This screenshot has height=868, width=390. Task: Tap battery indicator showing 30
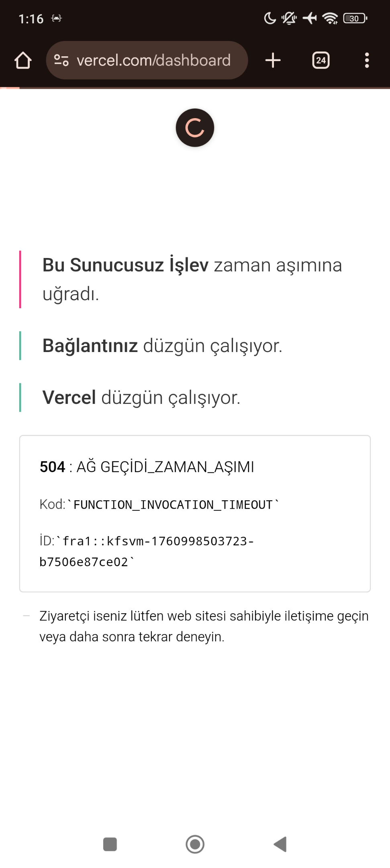click(355, 18)
